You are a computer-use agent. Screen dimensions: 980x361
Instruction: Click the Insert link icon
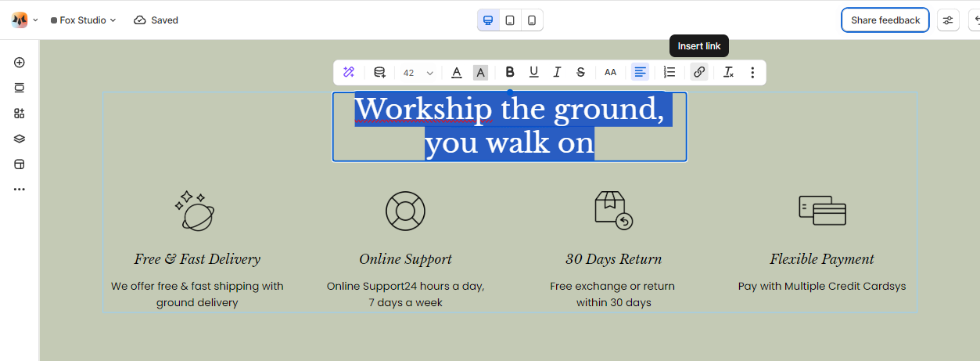[699, 72]
